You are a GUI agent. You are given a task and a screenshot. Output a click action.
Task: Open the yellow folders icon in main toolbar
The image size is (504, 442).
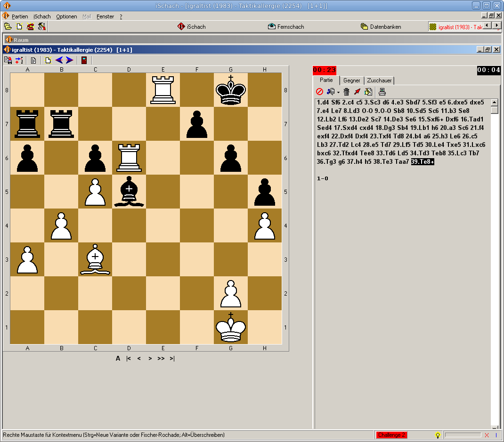point(8,27)
